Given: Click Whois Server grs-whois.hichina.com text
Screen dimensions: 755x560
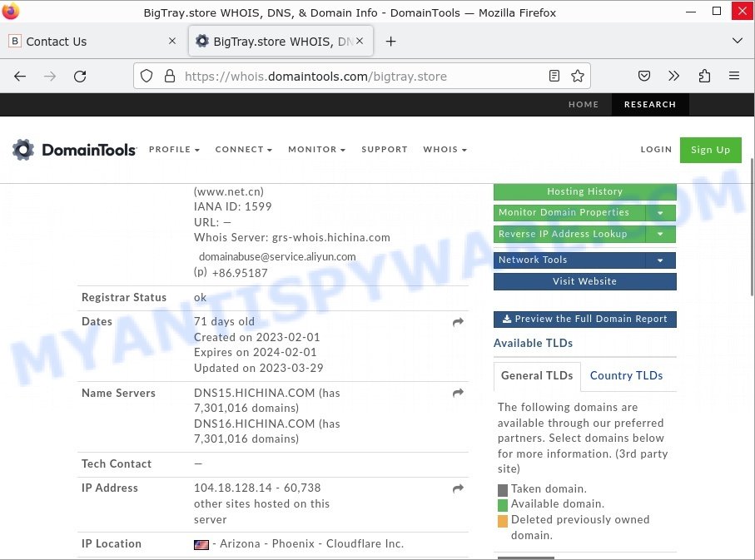Looking at the screenshot, I should [292, 238].
